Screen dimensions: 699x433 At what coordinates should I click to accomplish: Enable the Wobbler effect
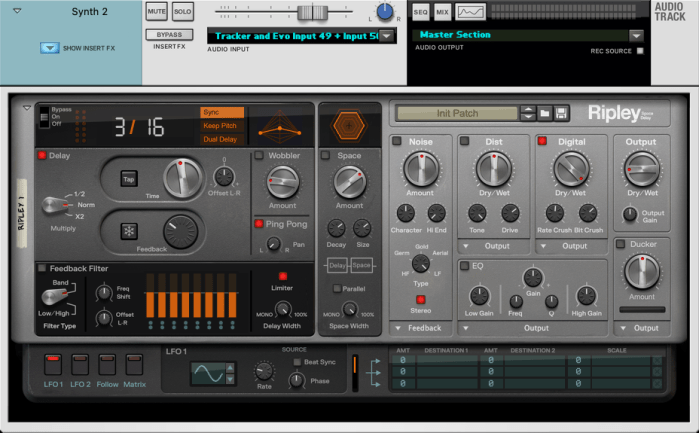point(259,155)
